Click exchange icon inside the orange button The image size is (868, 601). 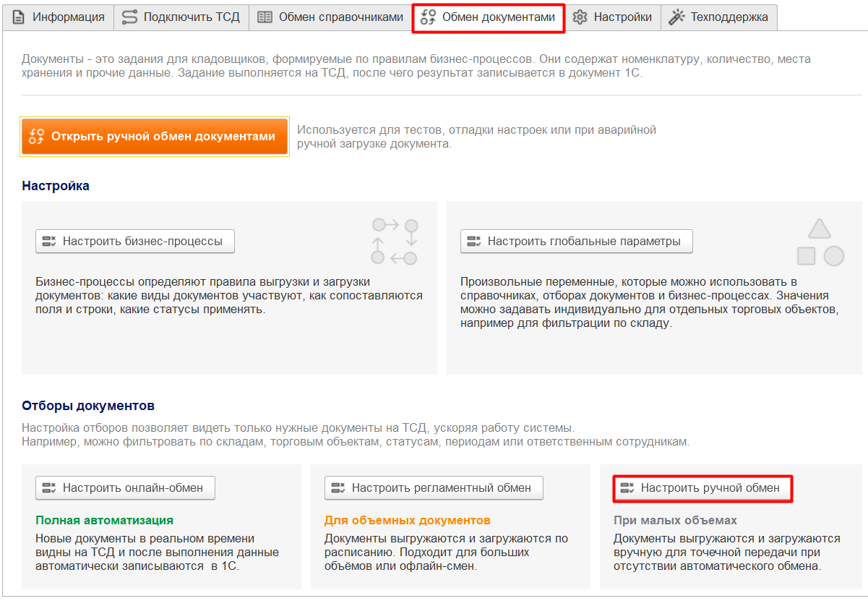(37, 137)
